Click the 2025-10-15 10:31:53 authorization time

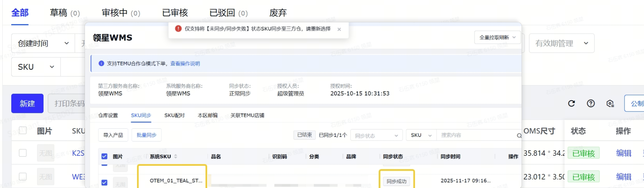point(360,93)
